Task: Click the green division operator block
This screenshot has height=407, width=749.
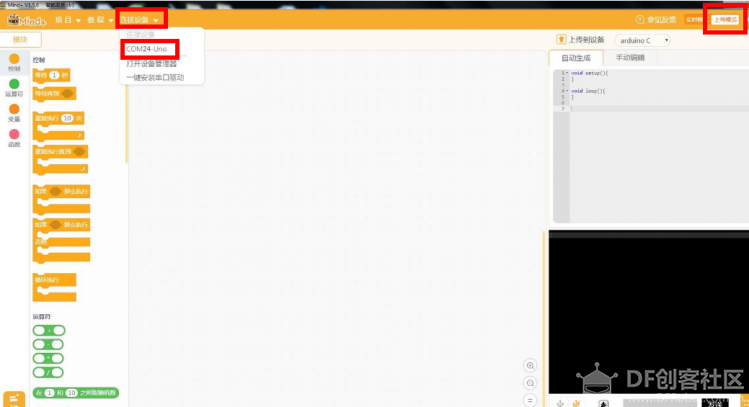Action: click(x=48, y=372)
